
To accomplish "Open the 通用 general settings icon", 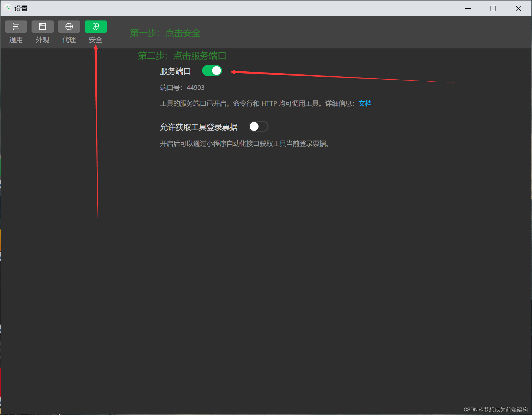I will coord(16,27).
